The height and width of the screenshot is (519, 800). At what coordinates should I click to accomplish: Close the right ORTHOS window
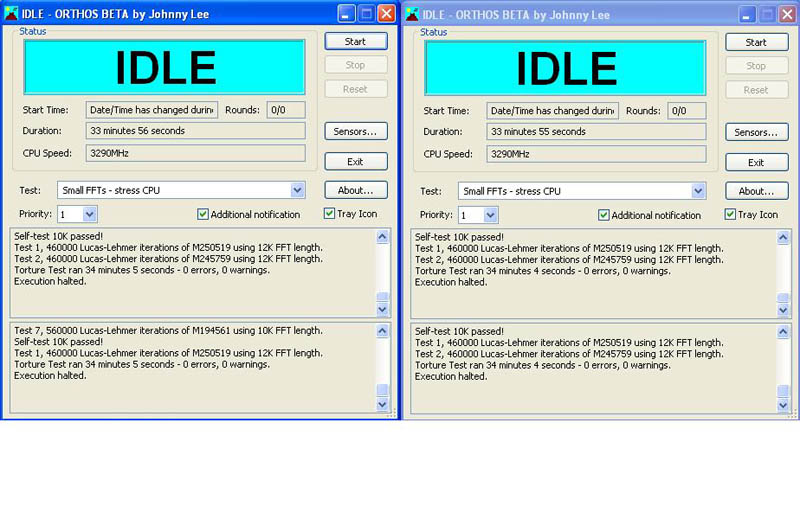(x=787, y=15)
